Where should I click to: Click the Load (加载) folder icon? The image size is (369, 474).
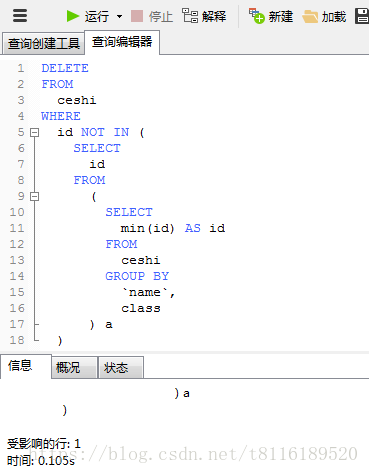point(310,16)
